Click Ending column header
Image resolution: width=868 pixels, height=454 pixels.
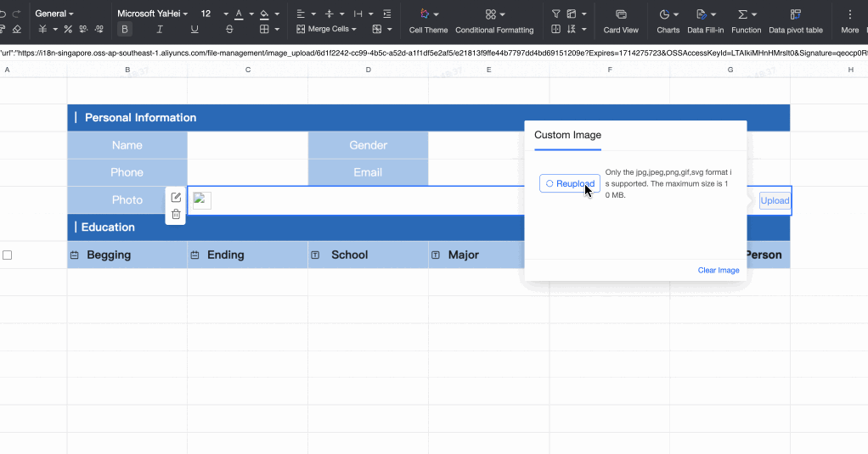pos(248,255)
